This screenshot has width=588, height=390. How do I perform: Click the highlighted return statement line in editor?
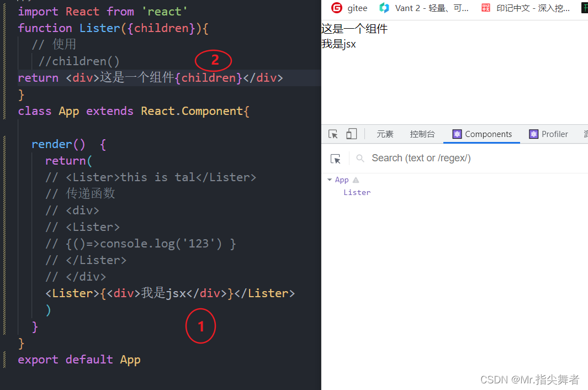(x=149, y=77)
